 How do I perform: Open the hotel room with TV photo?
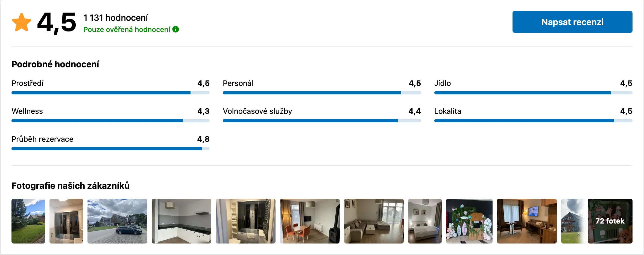(x=527, y=221)
